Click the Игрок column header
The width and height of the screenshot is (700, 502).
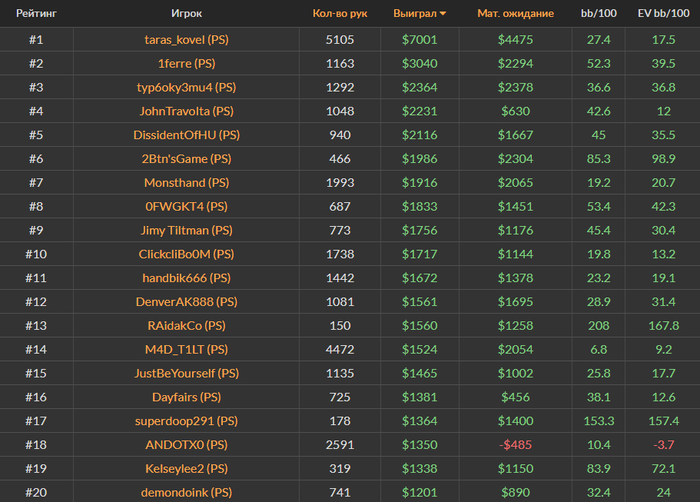[187, 13]
